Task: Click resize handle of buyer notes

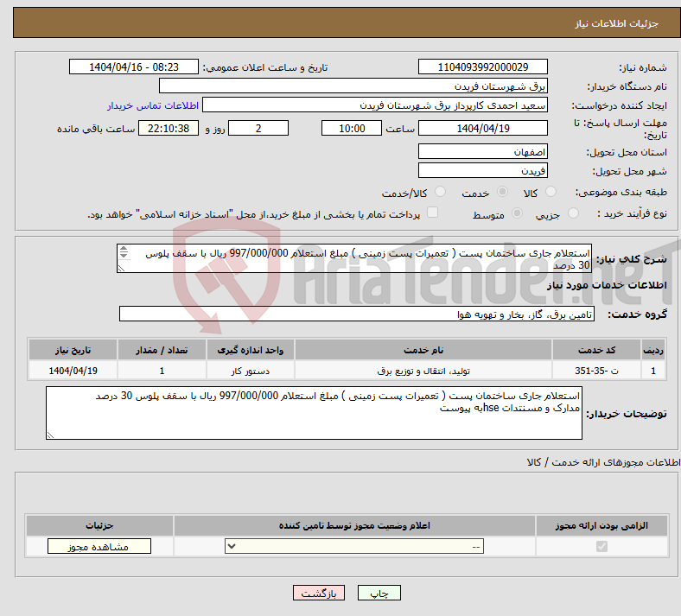Action: (50, 435)
